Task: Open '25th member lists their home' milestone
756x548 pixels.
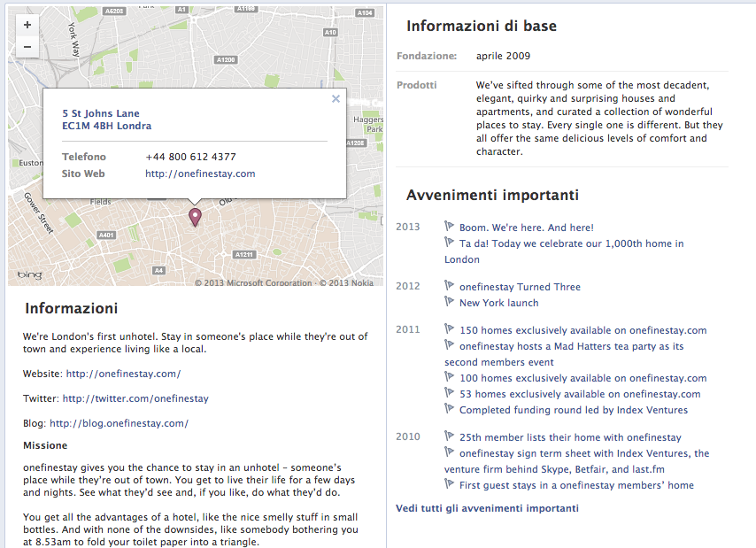Action: point(570,437)
